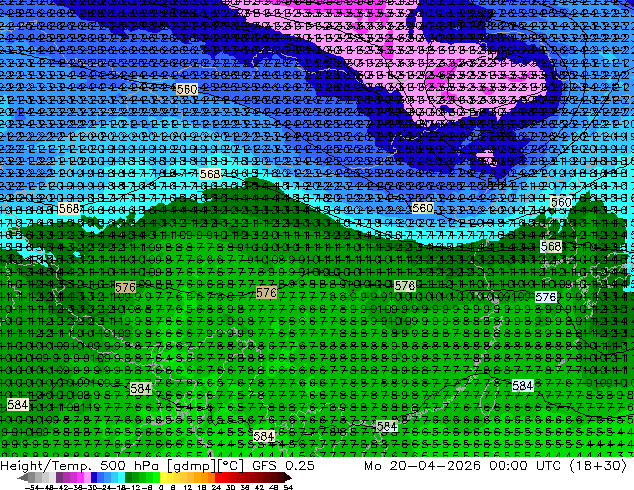
Task: Pick the dark navy blue legend swatch
Action: click(x=94, y=477)
